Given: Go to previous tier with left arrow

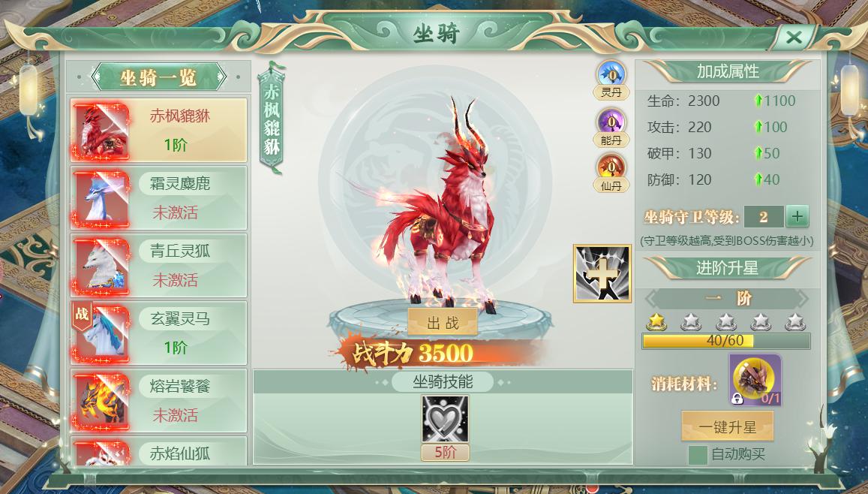Looking at the screenshot, I should 651,299.
